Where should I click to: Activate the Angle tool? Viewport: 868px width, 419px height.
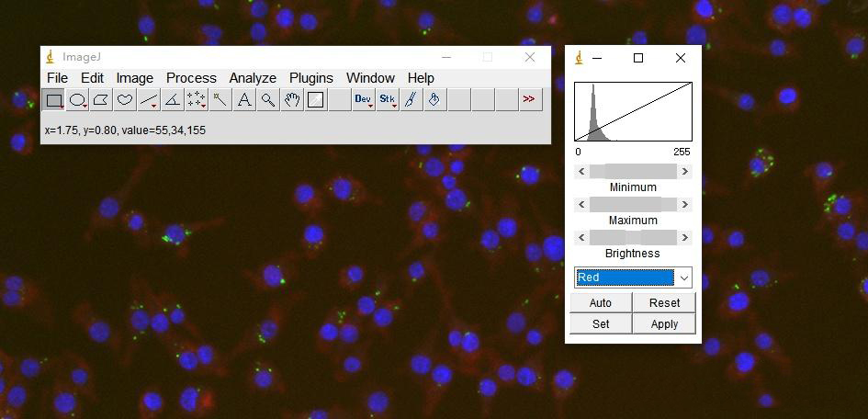pos(173,100)
